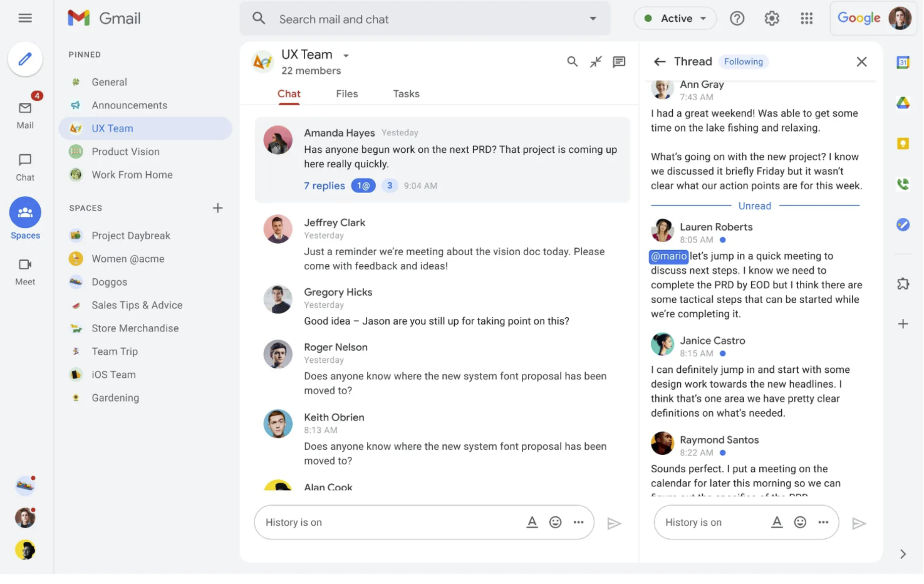
Task: Toggle the Following thread button
Action: click(x=744, y=61)
